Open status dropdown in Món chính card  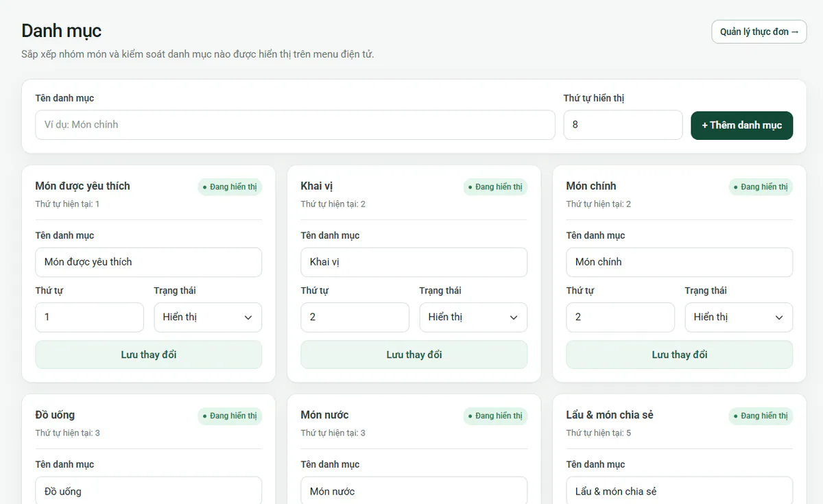(x=739, y=317)
